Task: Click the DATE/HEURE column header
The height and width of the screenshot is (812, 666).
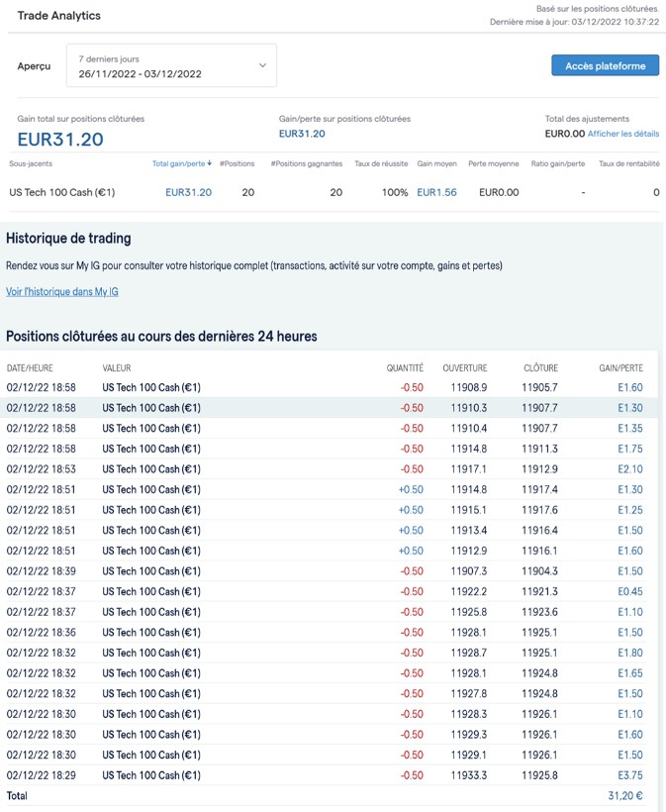Action: point(30,368)
